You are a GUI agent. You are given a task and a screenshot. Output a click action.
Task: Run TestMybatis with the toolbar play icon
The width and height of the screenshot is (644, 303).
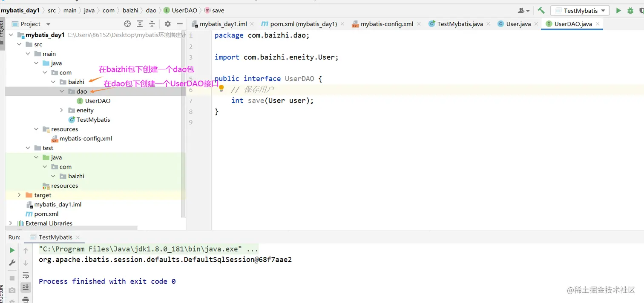[x=618, y=11]
